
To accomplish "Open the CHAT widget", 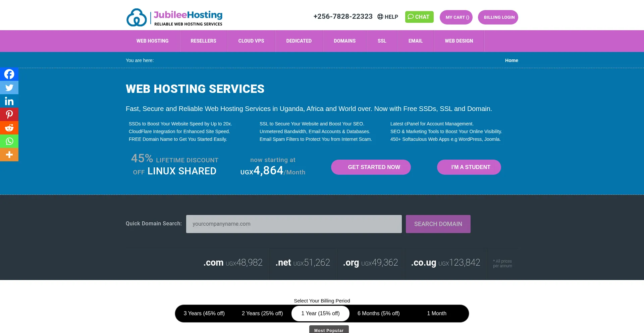I will tap(419, 17).
